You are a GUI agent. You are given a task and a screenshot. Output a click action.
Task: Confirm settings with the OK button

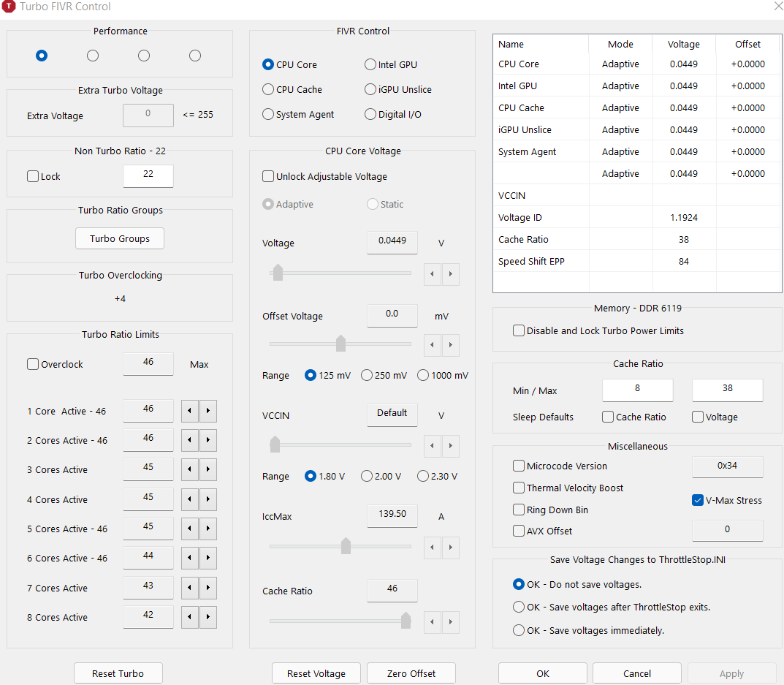[542, 673]
